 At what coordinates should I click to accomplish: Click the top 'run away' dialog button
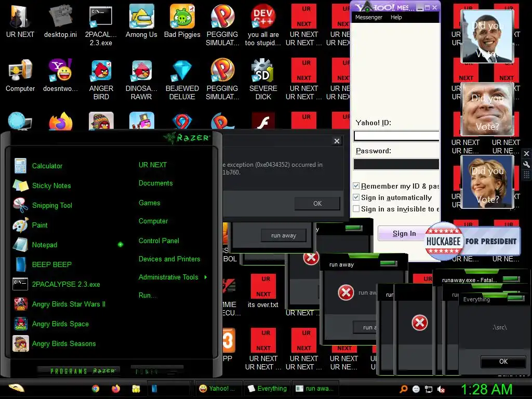pyautogui.click(x=284, y=235)
